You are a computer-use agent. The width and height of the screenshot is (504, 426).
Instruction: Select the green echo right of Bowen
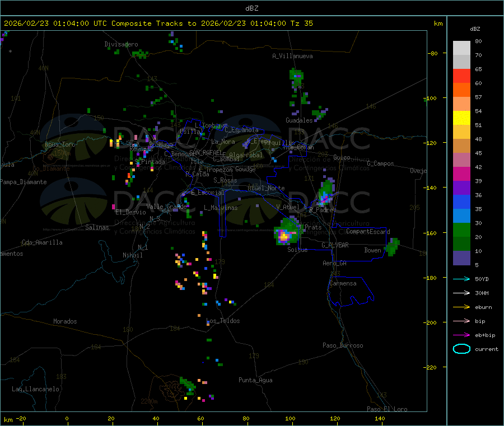point(392,247)
